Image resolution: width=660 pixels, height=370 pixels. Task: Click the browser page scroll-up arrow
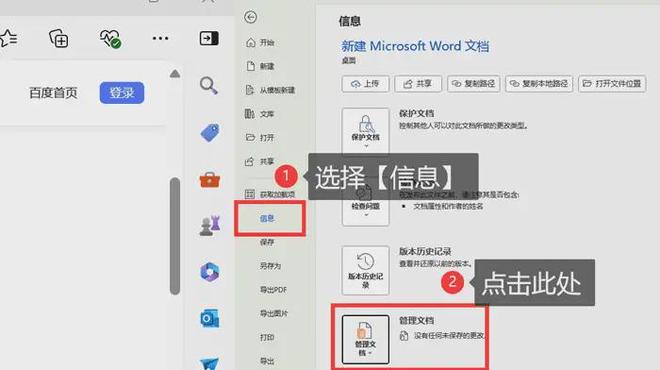175,74
